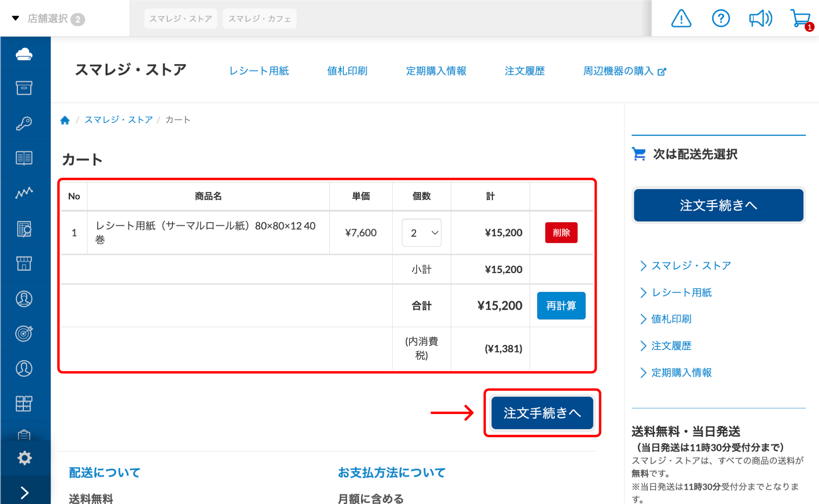Open the clipboard sidebar icon
Screen dimensions: 819x504
pos(24,435)
